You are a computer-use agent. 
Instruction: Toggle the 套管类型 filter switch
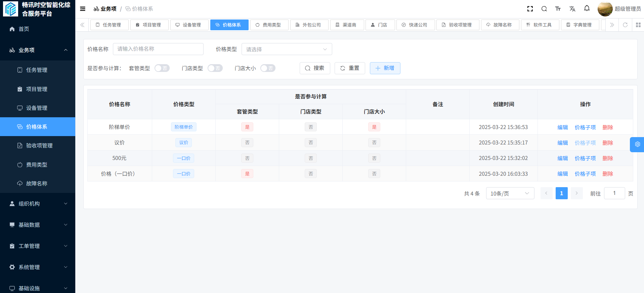point(162,68)
